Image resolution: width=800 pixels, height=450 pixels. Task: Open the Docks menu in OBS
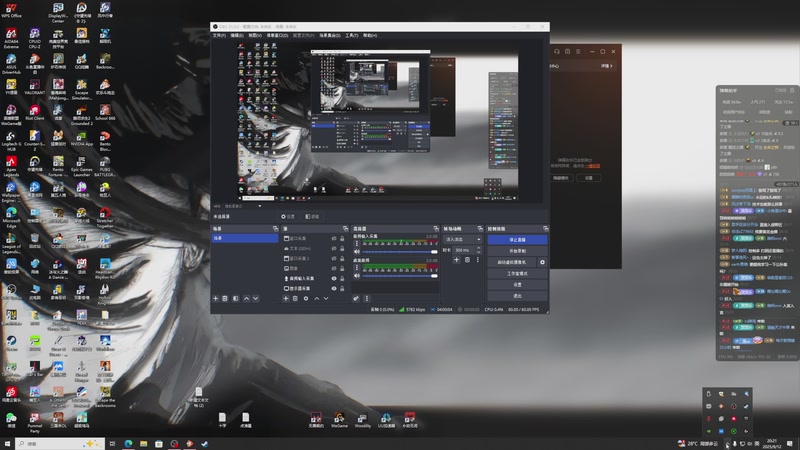pos(277,36)
